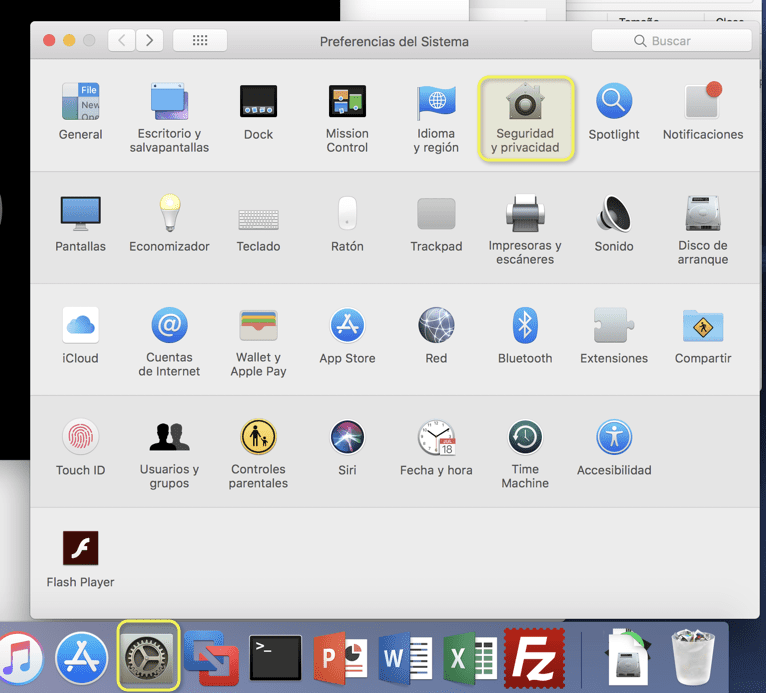Open Siri preferences

(x=347, y=447)
